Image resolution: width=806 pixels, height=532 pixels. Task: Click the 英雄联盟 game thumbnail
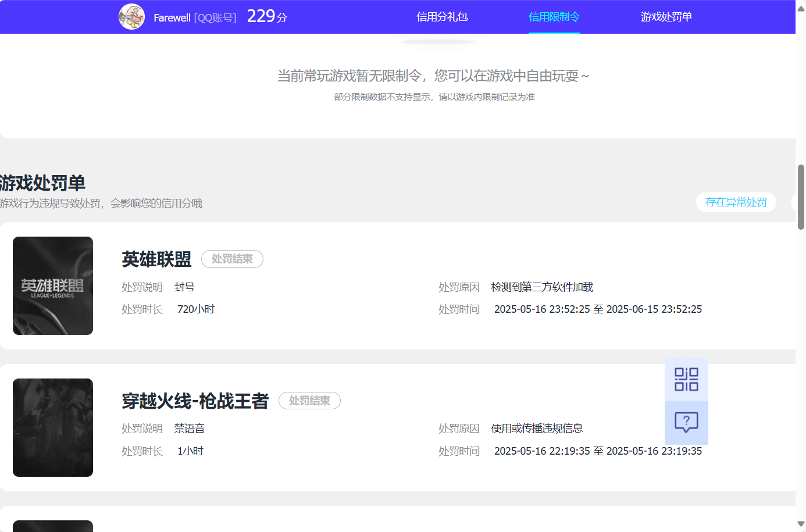click(53, 285)
